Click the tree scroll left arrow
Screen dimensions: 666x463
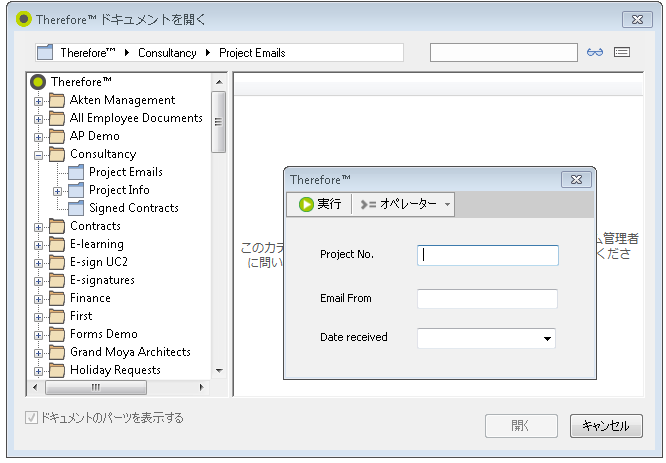[x=35, y=387]
